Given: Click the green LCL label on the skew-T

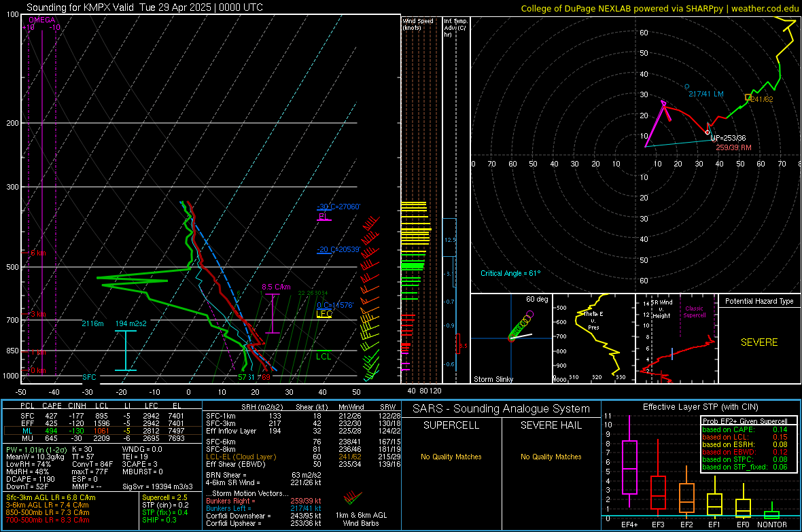Looking at the screenshot, I should pos(324,357).
